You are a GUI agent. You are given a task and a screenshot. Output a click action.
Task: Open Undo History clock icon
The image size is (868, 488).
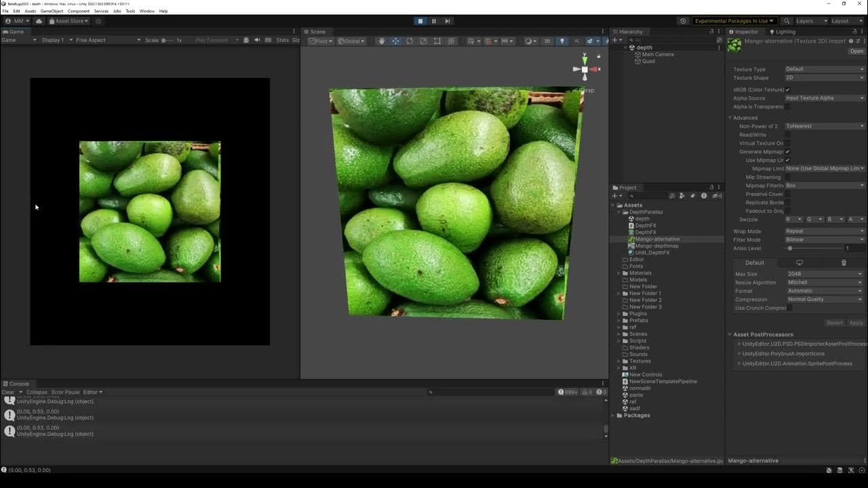683,21
